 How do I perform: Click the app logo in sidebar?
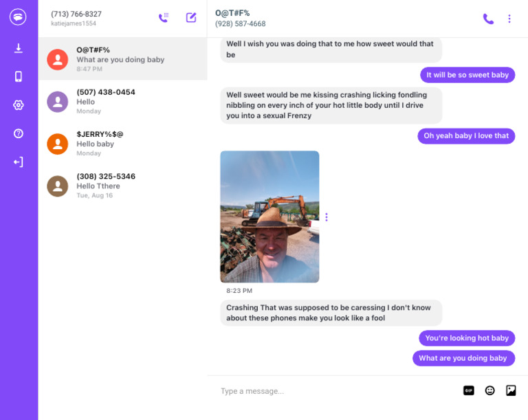pyautogui.click(x=18, y=18)
